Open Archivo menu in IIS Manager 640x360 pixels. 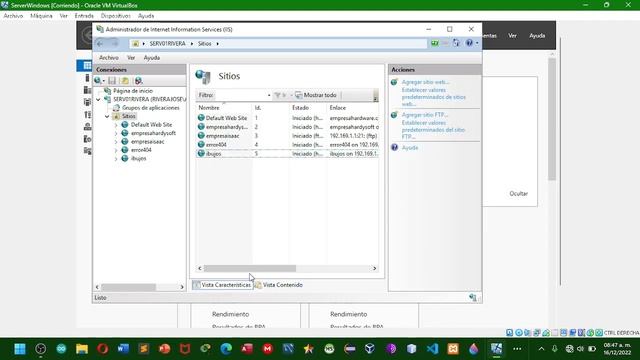point(109,58)
